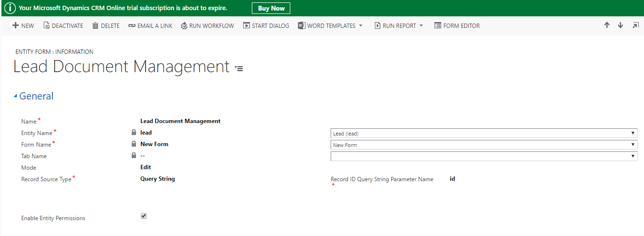Open the Word Templates menu
644x236 pixels.
coord(330,25)
